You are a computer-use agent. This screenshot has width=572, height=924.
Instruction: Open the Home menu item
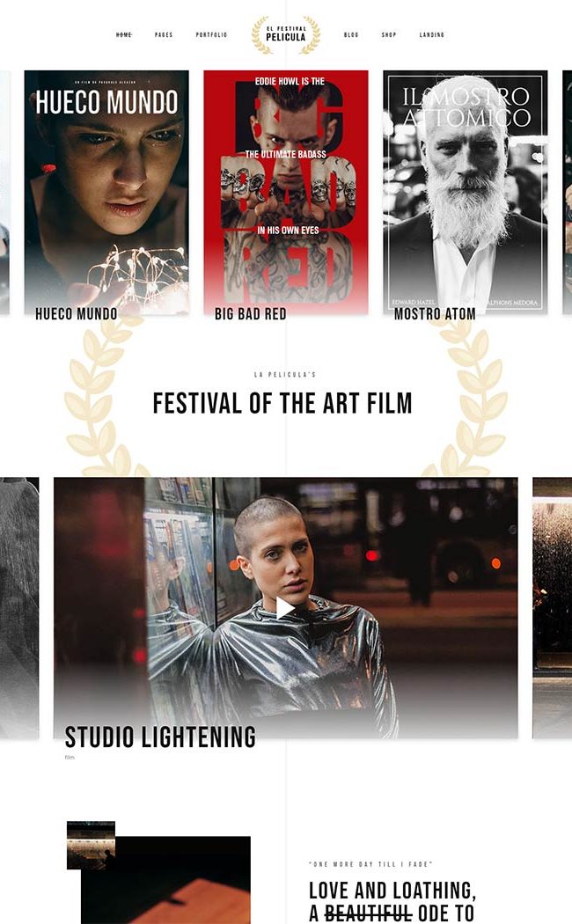click(124, 35)
